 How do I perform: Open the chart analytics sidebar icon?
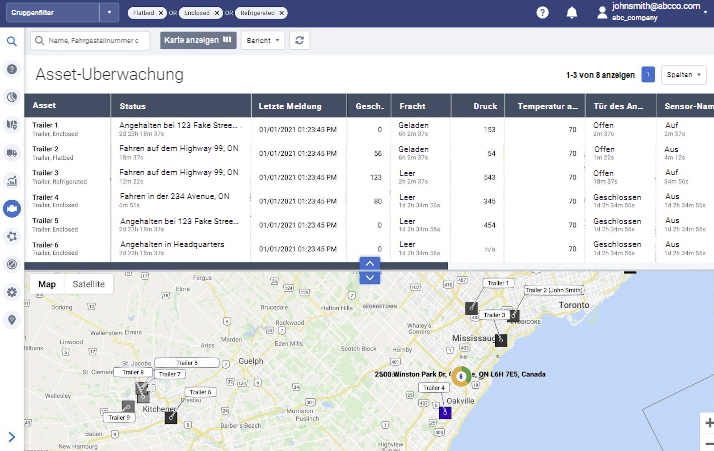click(x=12, y=181)
